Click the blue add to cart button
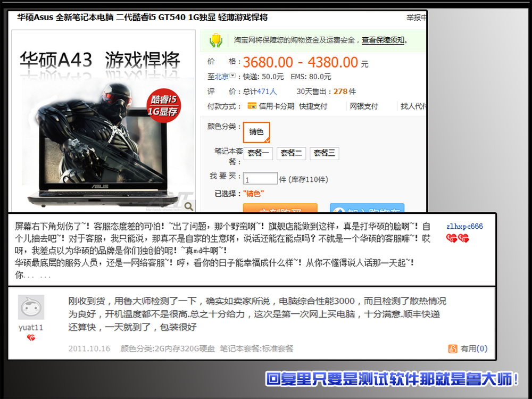Viewport: 532px width, 399px height. click(x=367, y=208)
